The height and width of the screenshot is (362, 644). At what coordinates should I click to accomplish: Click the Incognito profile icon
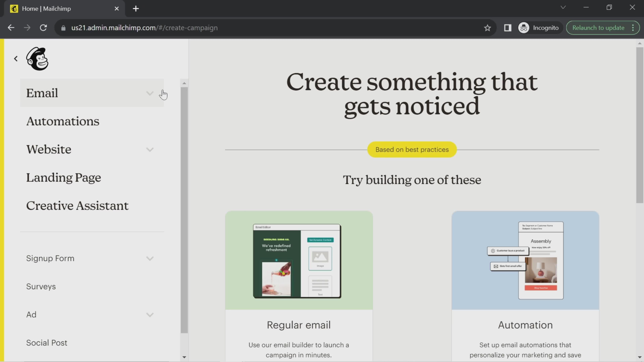click(524, 27)
